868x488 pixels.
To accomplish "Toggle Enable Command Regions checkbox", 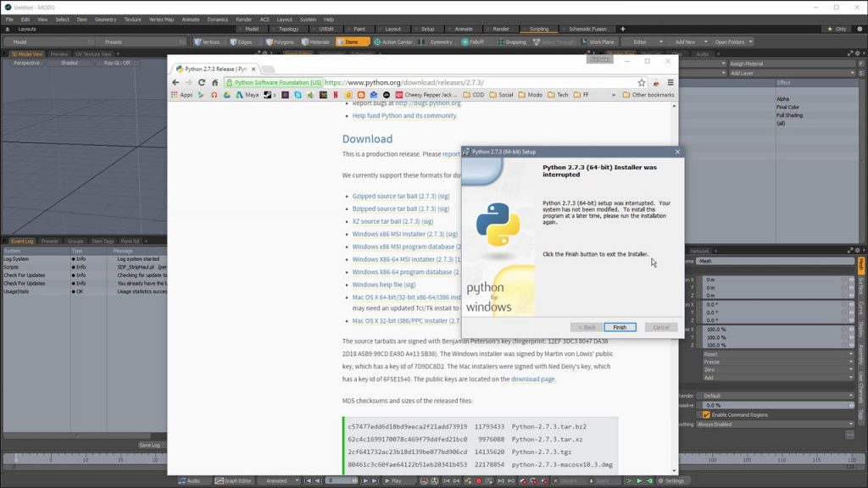I will 706,415.
